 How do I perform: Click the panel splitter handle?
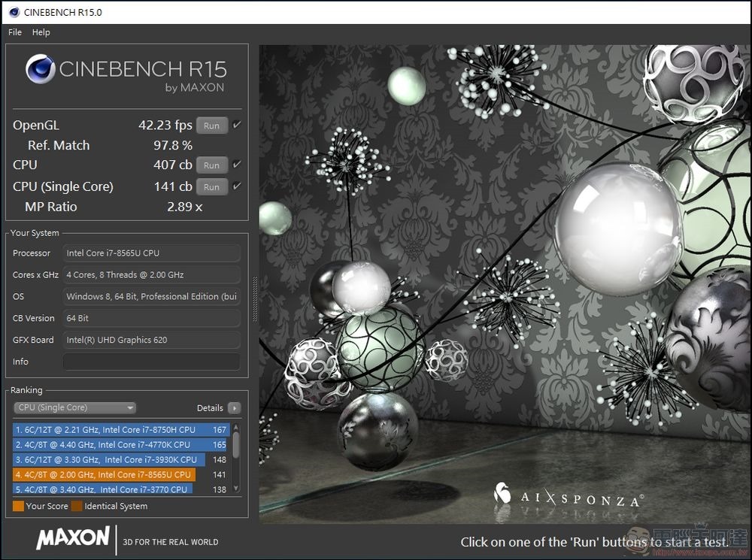click(255, 300)
